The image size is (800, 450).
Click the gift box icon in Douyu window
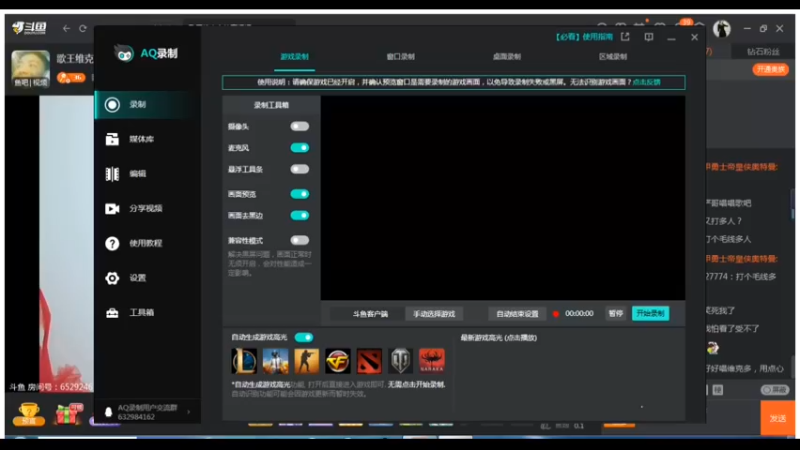(x=69, y=414)
